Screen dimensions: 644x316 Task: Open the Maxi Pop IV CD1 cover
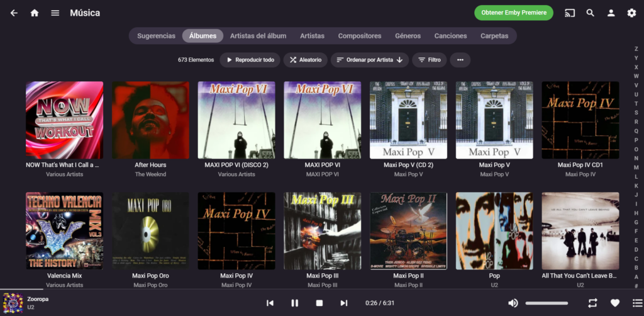(x=580, y=120)
